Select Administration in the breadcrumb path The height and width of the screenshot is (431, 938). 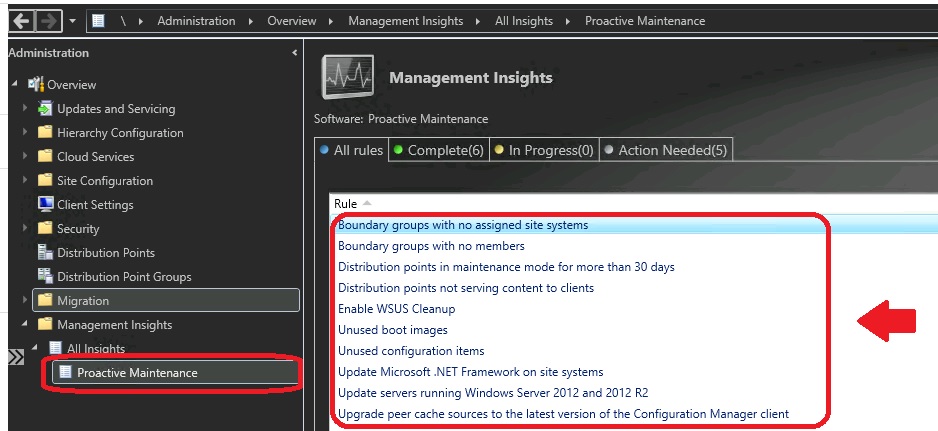coord(196,21)
